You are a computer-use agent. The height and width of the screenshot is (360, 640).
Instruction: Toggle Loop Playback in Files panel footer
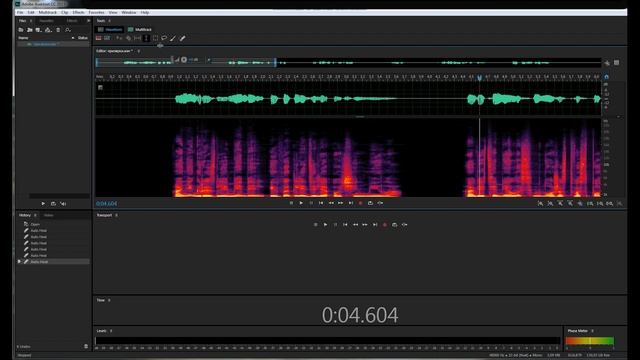[53, 203]
